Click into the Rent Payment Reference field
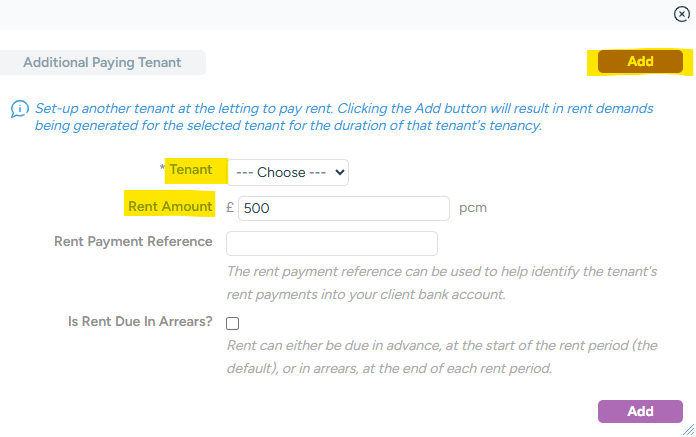The image size is (696, 437). coord(332,243)
